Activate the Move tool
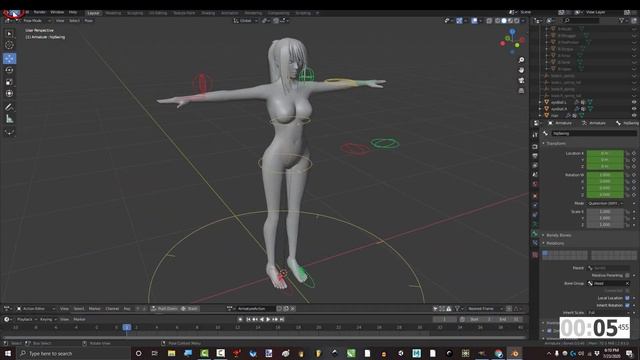This screenshot has height=360, width=640. pos(9,58)
